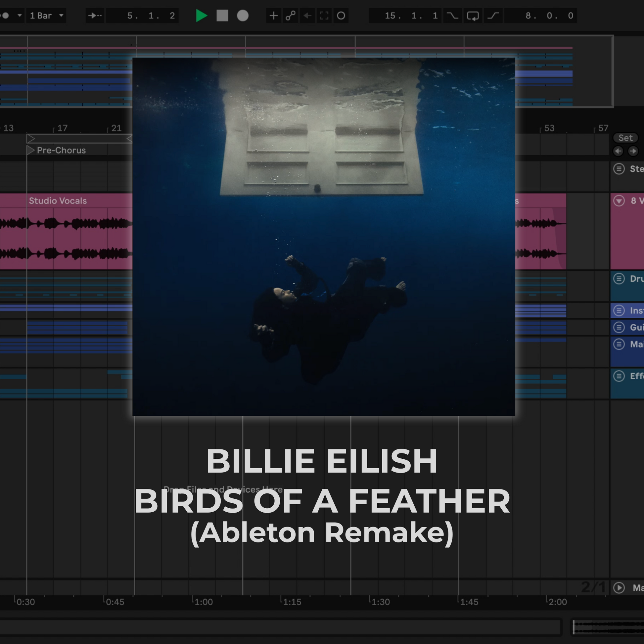
Task: Click 1:00 on the time ruler
Action: tap(204, 602)
